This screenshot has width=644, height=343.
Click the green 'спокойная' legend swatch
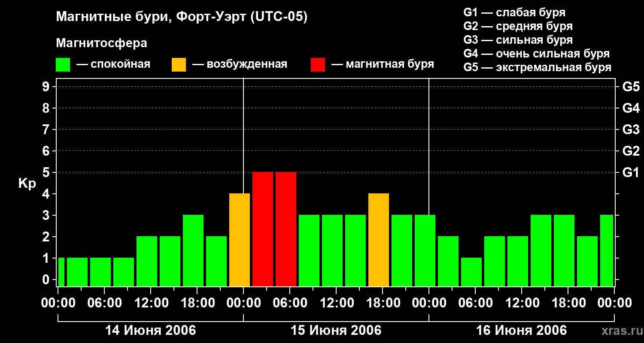(x=63, y=65)
